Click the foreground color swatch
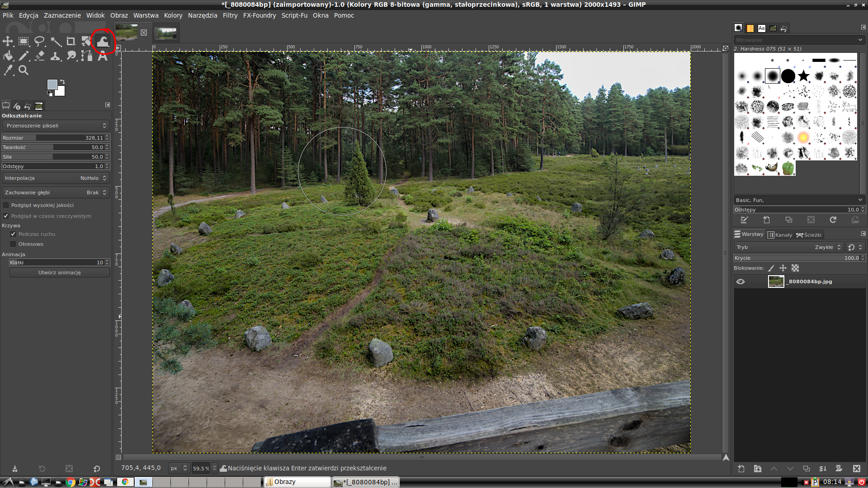Screen dimensions: 868x488 point(52,84)
